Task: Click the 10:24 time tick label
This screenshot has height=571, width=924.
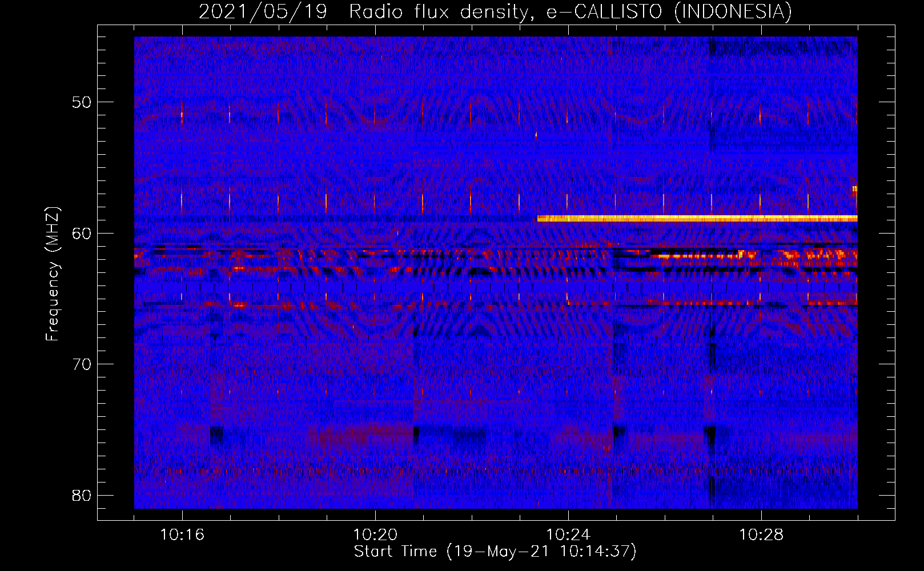Action: pos(568,535)
